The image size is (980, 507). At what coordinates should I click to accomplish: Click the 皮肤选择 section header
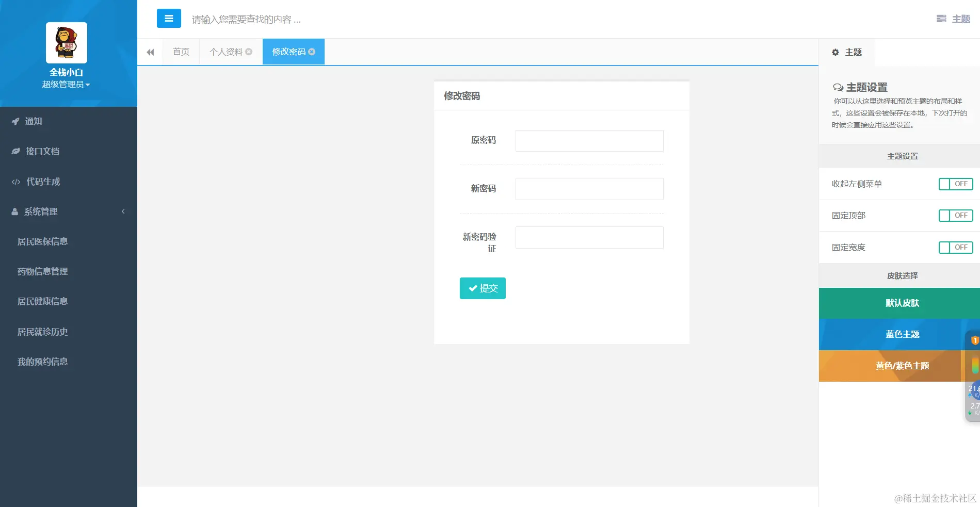coord(899,276)
